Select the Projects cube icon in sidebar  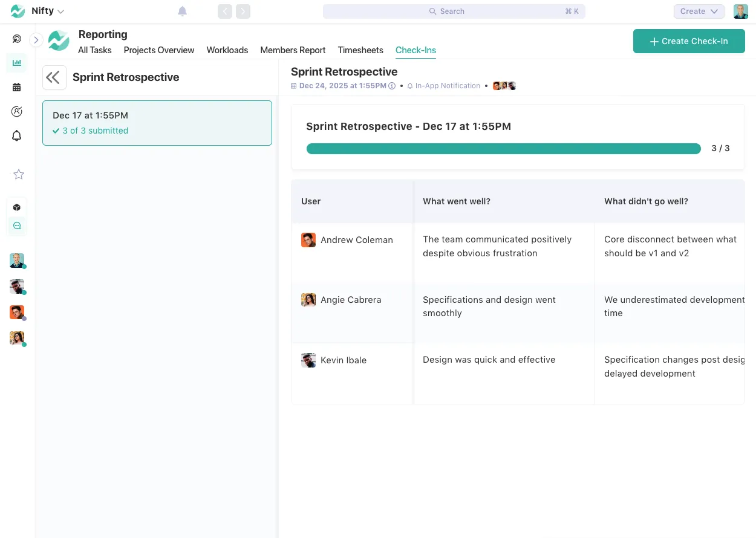(x=16, y=206)
